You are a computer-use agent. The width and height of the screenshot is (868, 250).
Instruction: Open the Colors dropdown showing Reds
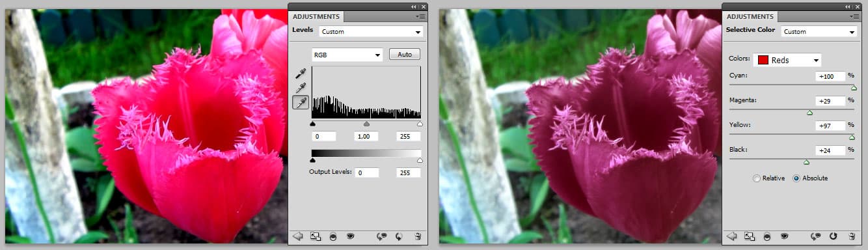pos(787,60)
